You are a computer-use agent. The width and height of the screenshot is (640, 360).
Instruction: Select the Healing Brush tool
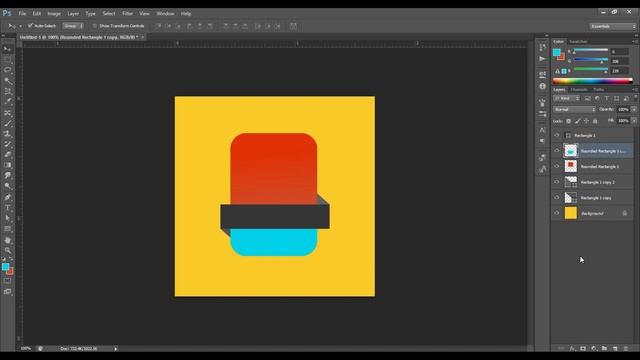[x=7, y=113]
